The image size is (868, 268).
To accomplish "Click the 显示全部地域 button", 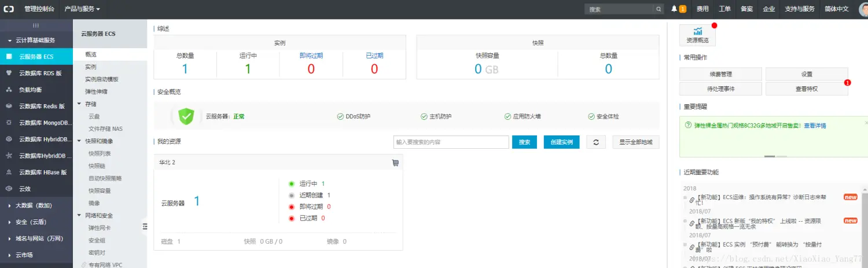I will pyautogui.click(x=636, y=142).
